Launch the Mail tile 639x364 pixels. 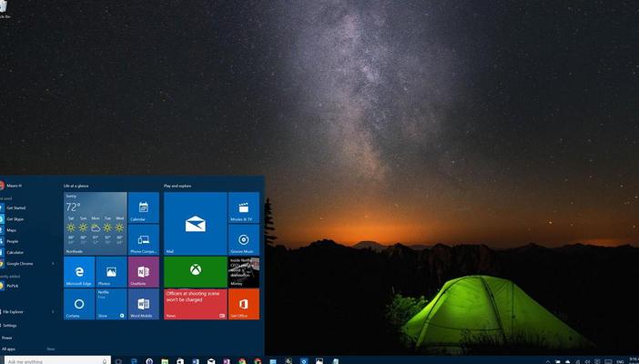pyautogui.click(x=195, y=223)
